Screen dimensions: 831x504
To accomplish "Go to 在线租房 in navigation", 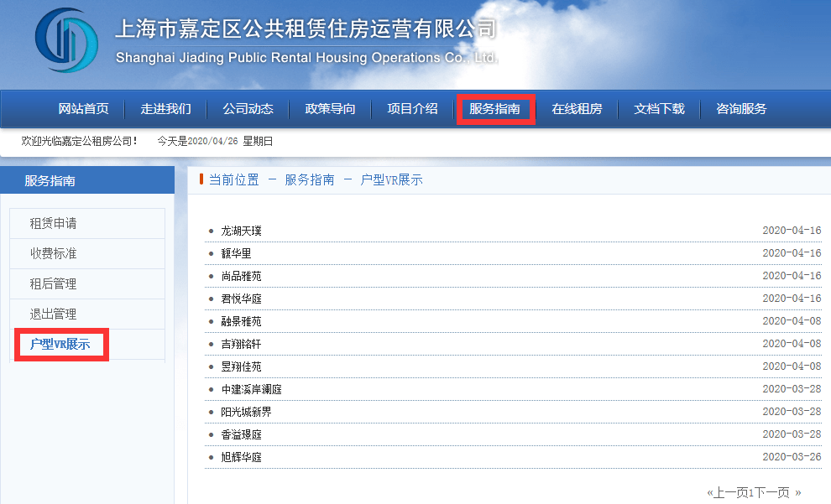I will [578, 108].
